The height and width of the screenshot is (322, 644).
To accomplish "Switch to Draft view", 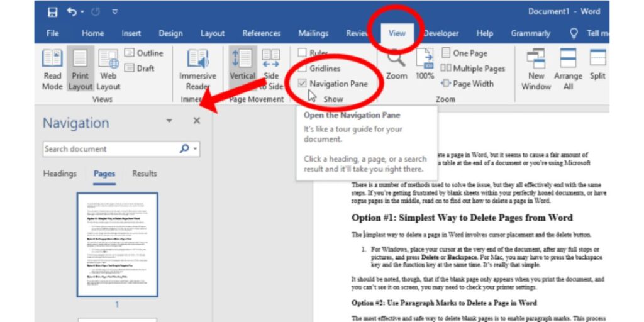I will [x=140, y=68].
